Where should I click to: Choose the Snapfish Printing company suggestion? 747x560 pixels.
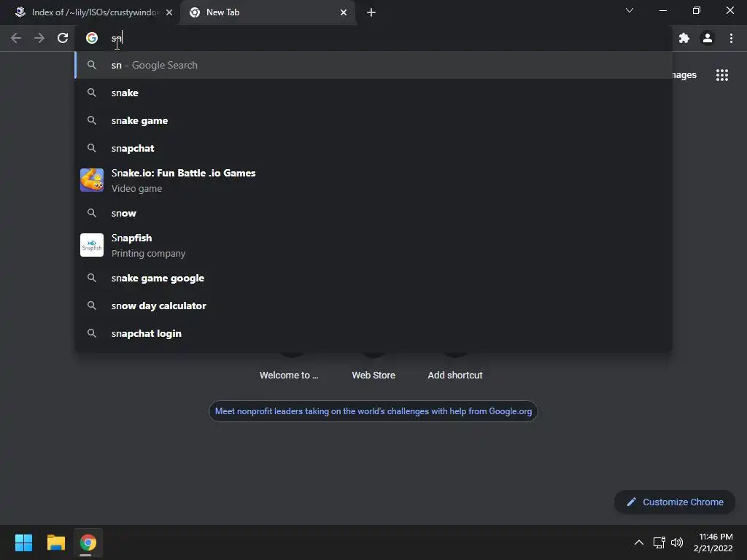[x=373, y=245]
